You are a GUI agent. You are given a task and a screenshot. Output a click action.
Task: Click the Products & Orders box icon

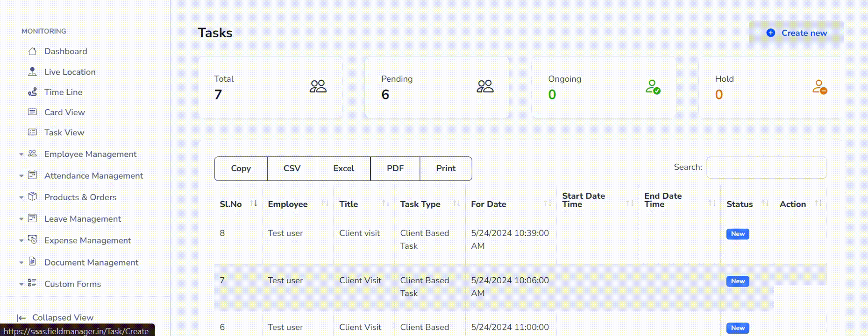tap(32, 196)
